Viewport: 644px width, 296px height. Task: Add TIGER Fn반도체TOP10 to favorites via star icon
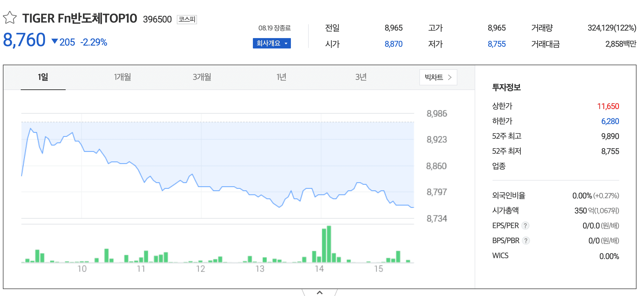[x=10, y=18]
